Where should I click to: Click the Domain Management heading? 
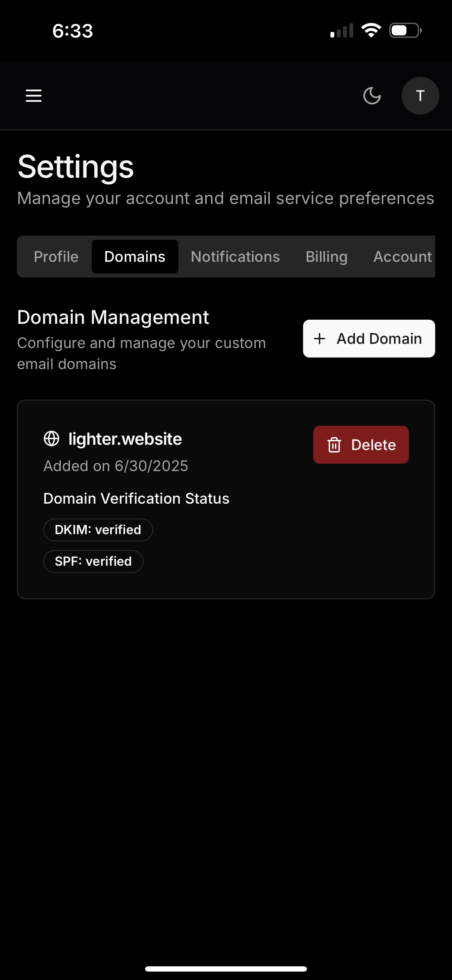coord(113,317)
